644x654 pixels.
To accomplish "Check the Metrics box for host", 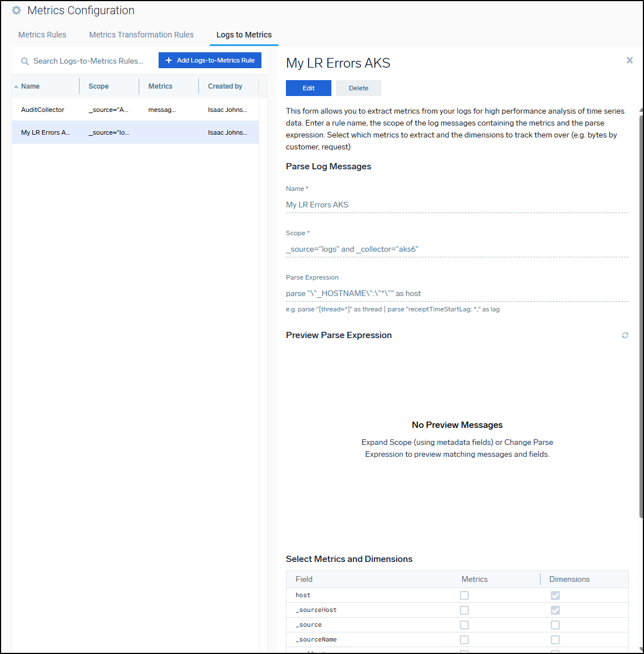I will [x=464, y=595].
